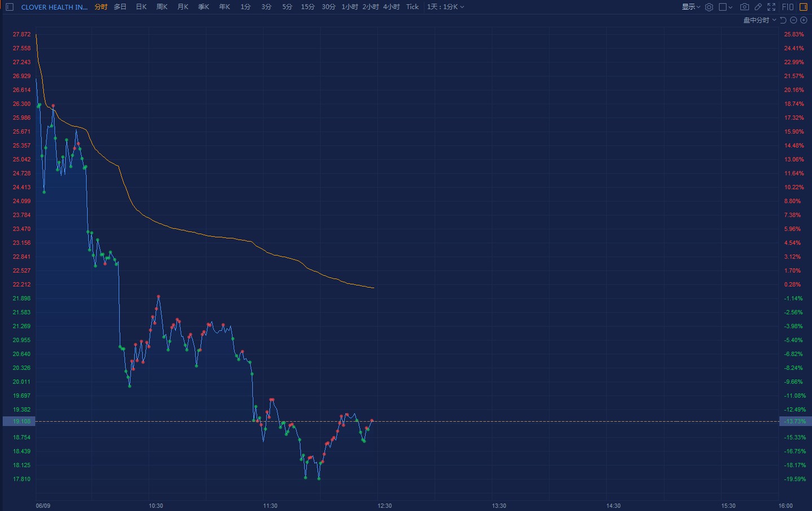This screenshot has width=812, height=511.
Task: Click the 22.212 price axis label
Action: [x=22, y=284]
